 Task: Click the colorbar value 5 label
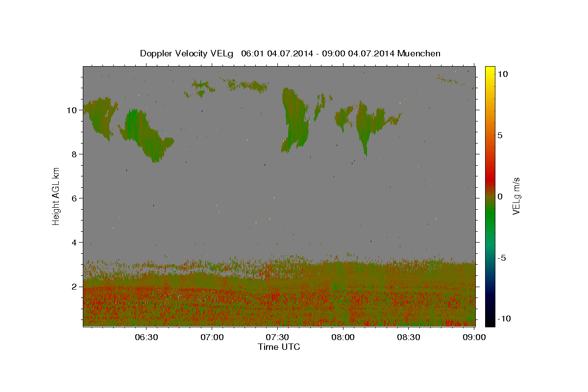click(x=500, y=135)
